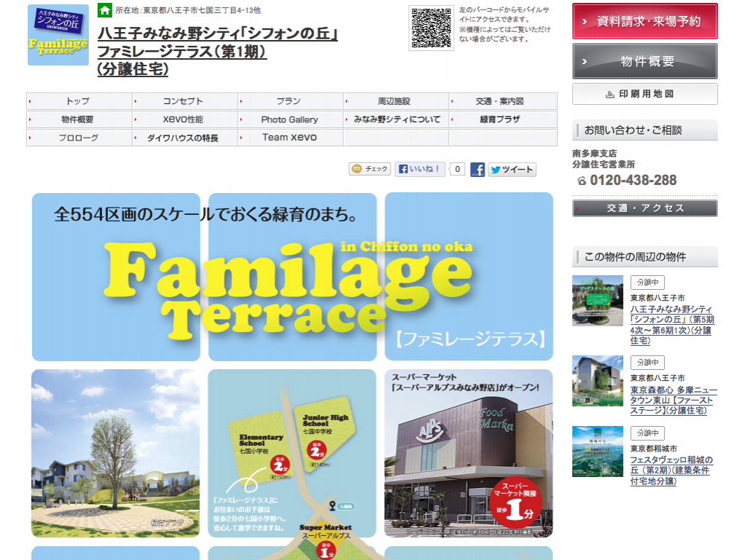Click the blue Facebook share icon
This screenshot has width=750, height=560.
477,170
